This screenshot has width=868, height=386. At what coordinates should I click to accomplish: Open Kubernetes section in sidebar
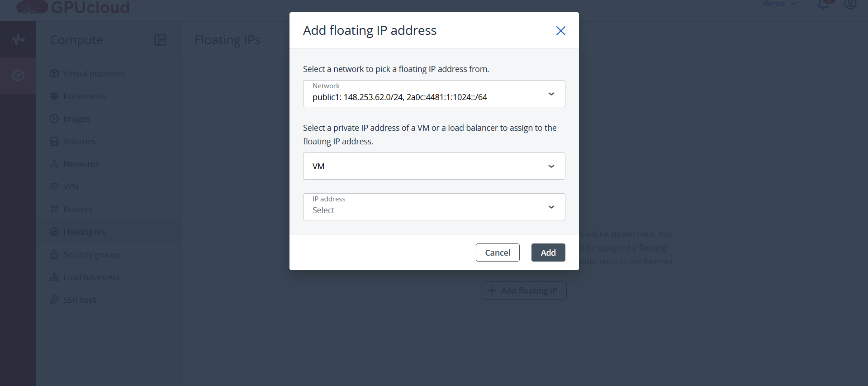(x=85, y=96)
